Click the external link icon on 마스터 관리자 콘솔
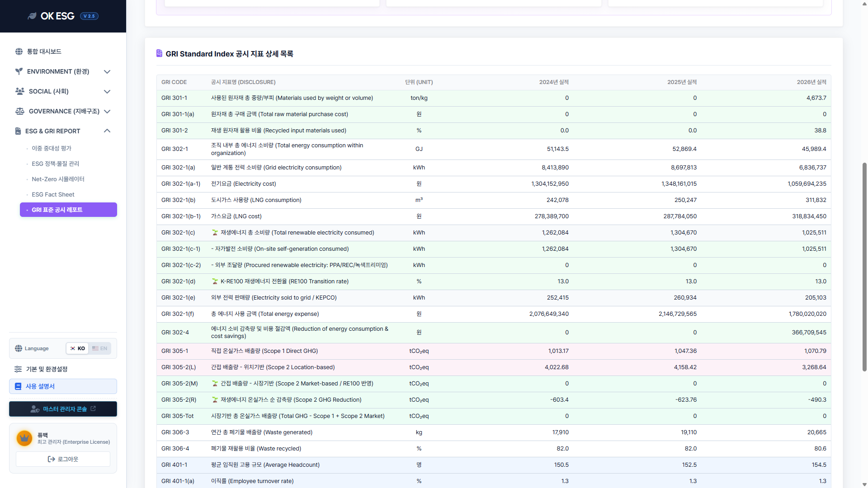This screenshot has width=868, height=488. pos(93,408)
